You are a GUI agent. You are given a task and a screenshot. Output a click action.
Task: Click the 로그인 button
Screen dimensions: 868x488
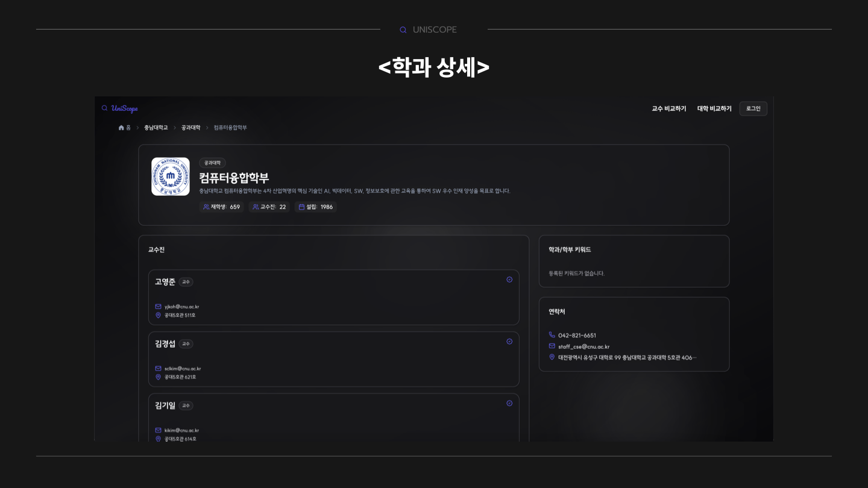[x=753, y=108]
